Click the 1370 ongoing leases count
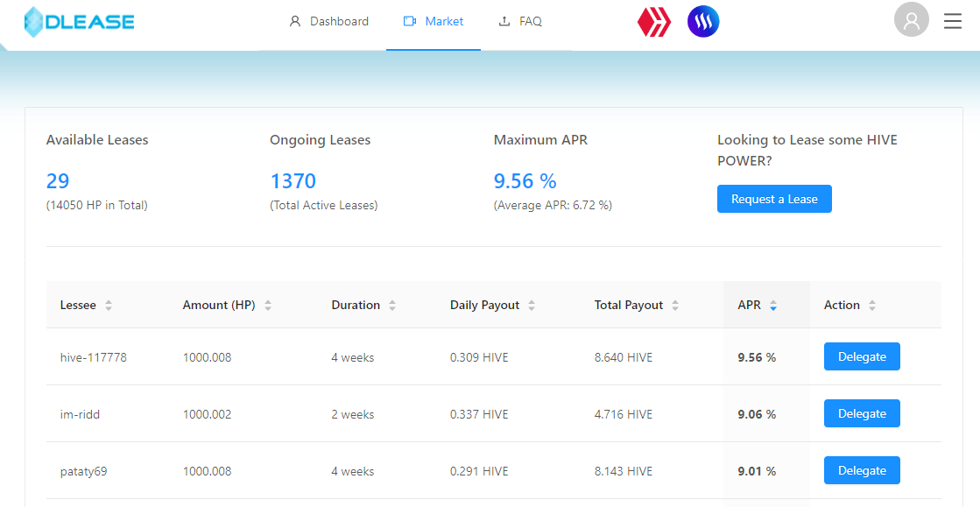Image resolution: width=980 pixels, height=507 pixels. point(293,180)
